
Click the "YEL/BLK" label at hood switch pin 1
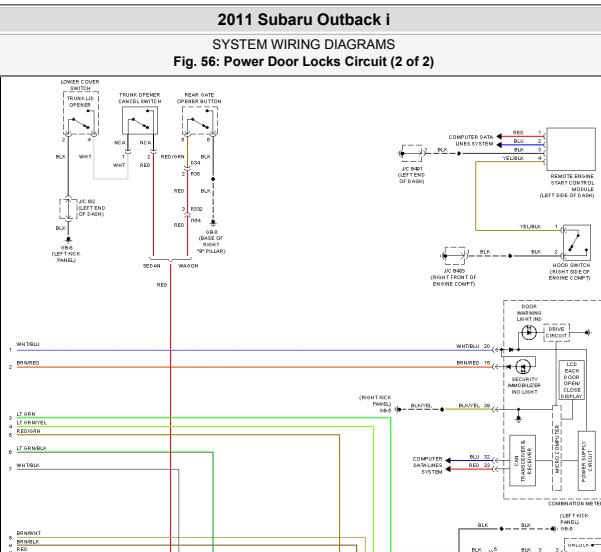(530, 227)
